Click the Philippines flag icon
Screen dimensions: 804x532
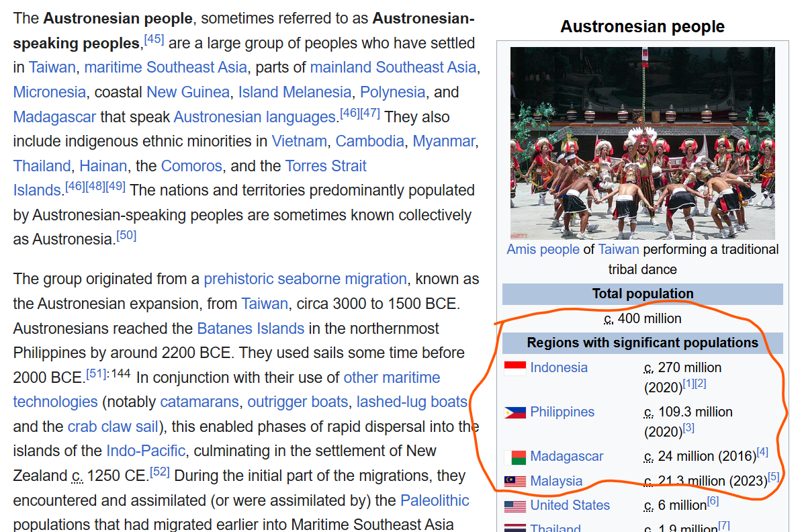515,412
